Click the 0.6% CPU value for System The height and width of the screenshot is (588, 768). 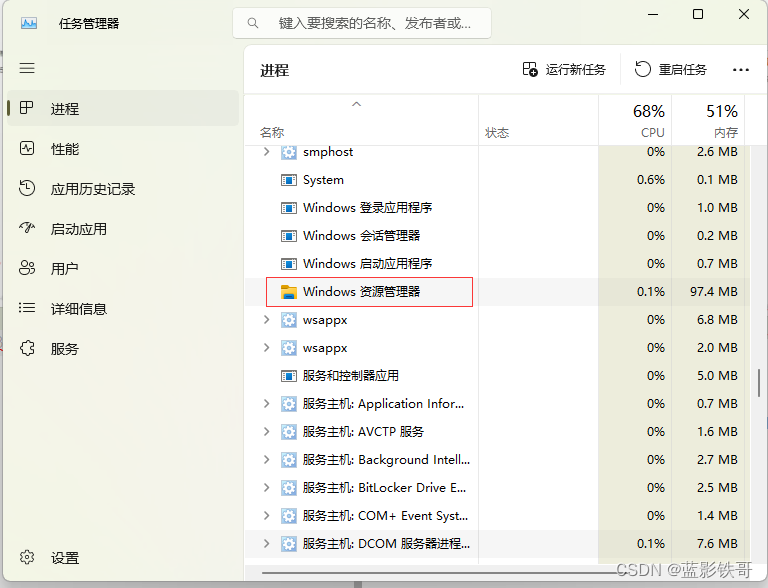click(x=651, y=180)
